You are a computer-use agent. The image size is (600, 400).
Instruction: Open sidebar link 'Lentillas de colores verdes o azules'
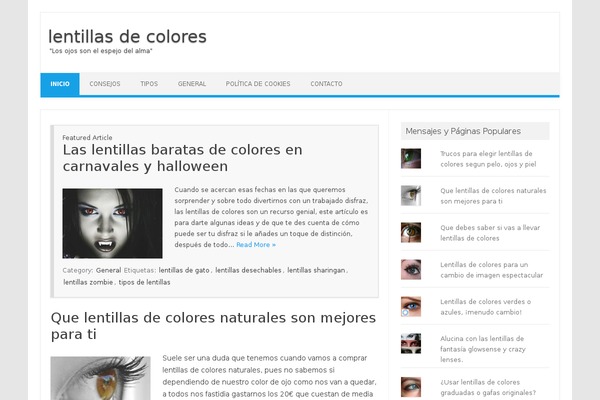486,307
